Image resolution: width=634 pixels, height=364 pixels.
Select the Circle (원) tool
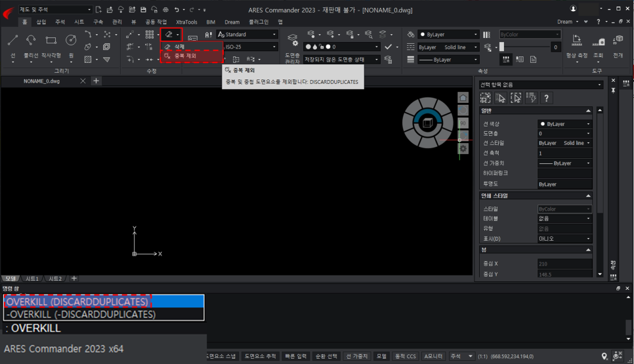(71, 40)
